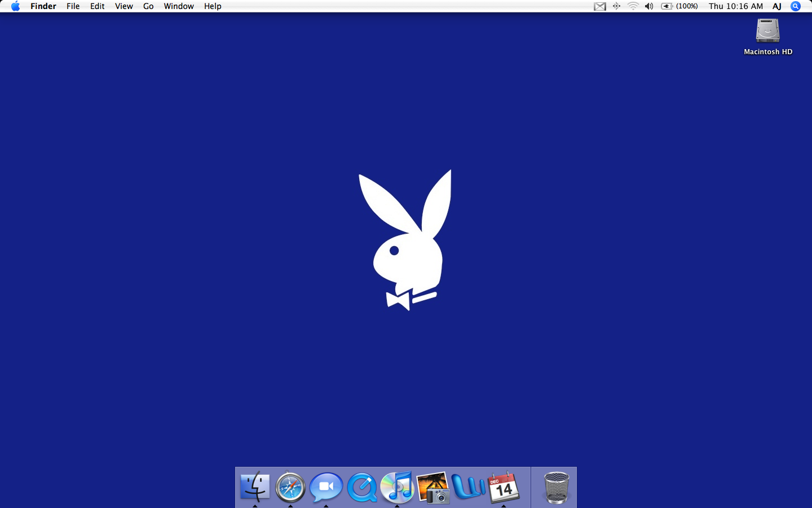
Task: Open the Window menu
Action: (179, 6)
